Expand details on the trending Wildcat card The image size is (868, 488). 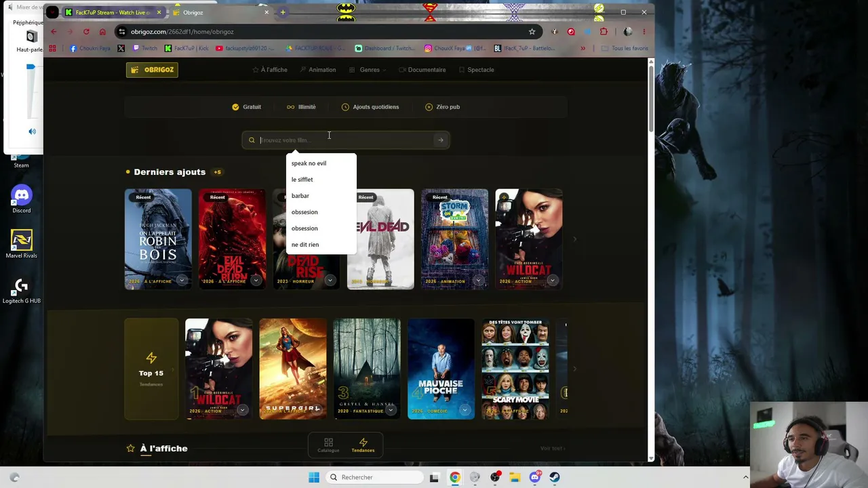pyautogui.click(x=242, y=409)
